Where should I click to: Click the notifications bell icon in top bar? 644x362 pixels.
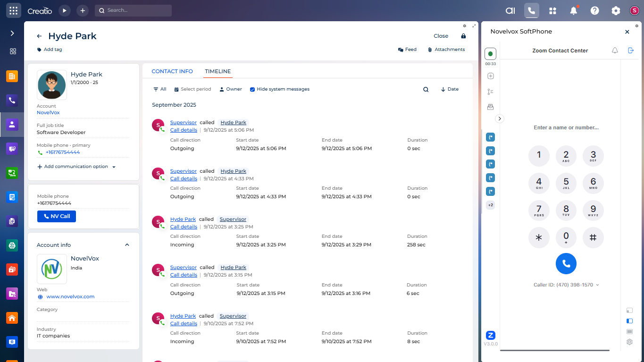[x=574, y=10]
